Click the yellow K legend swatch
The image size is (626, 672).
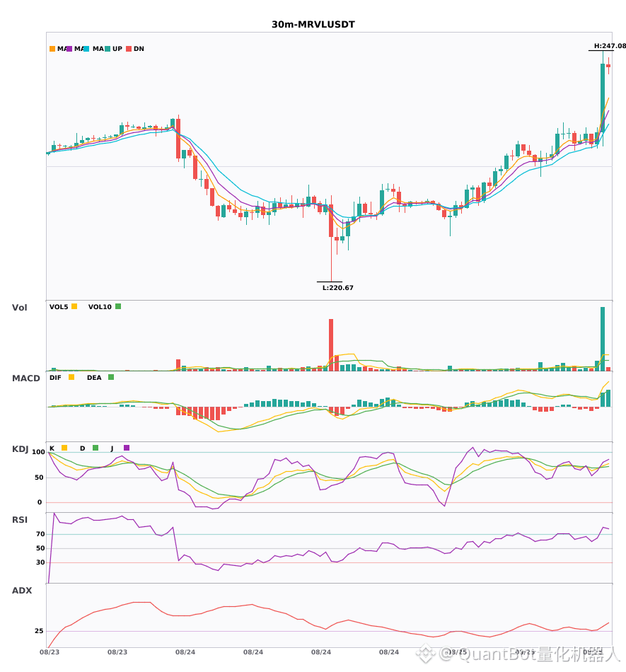pos(64,448)
